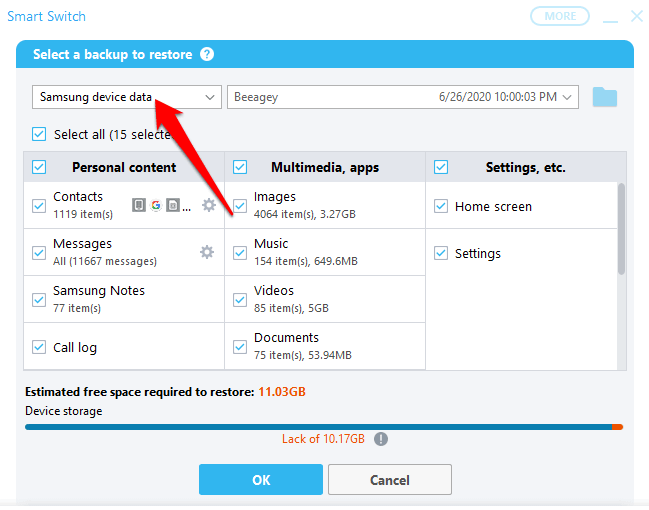649x510 pixels.
Task: Open Contacts settings gear
Action: click(208, 205)
